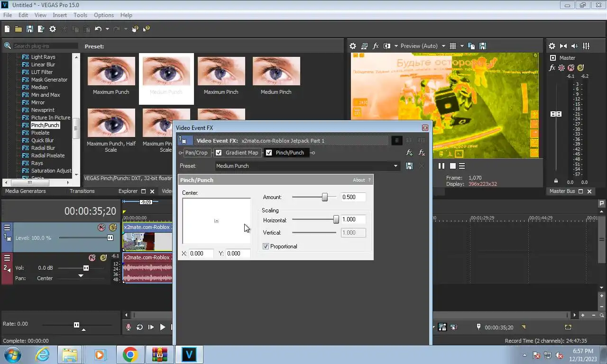Copy preview snapshot to clipboard
Screen dimensions: 607x364
point(471,46)
